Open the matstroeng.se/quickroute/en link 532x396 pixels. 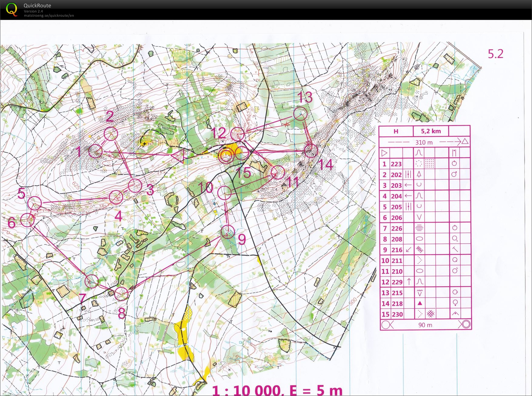pyautogui.click(x=49, y=15)
